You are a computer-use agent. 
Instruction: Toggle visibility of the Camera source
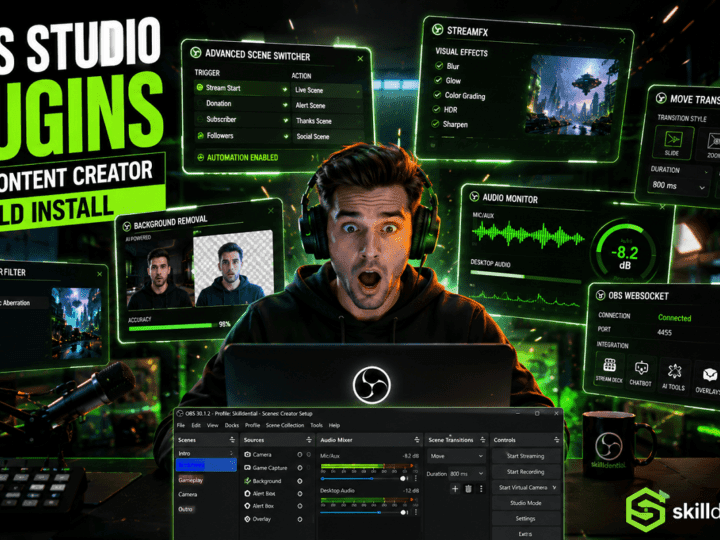(300, 455)
